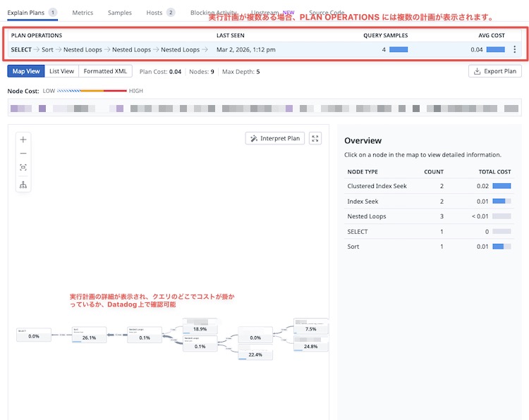
Task: Click the PLAN OPERATIONS column header
Action: pos(37,35)
